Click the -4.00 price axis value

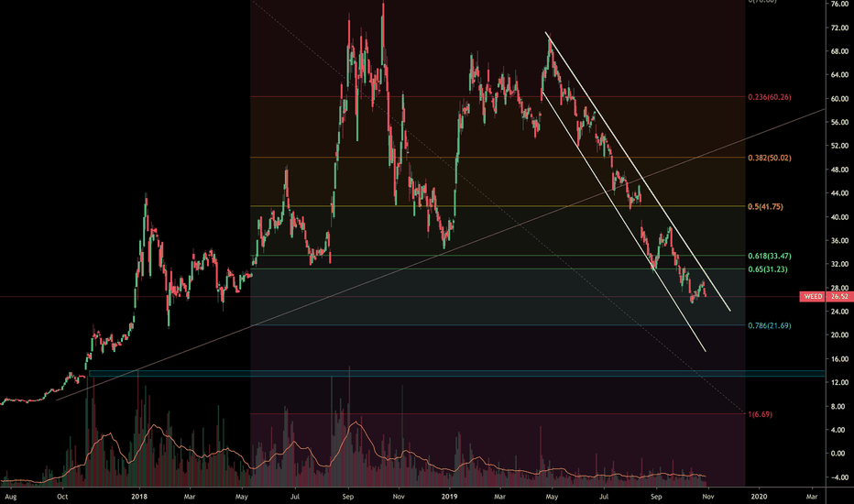pyautogui.click(x=839, y=477)
